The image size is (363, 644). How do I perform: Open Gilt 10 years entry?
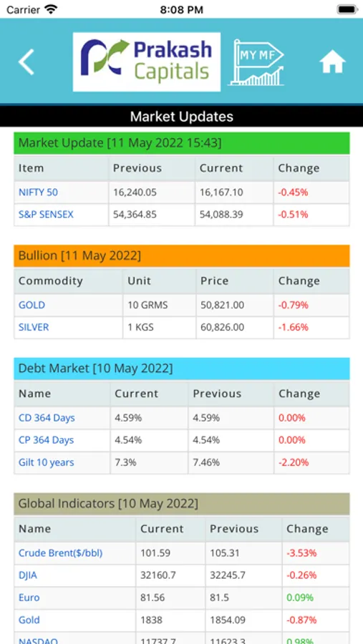pyautogui.click(x=46, y=462)
